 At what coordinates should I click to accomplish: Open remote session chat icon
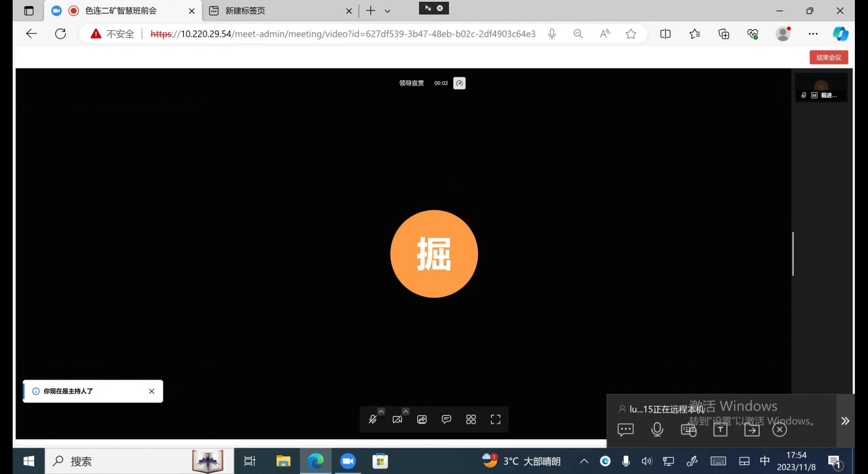[x=626, y=430]
